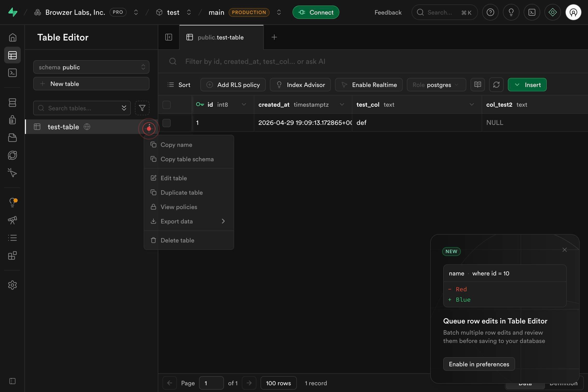Open Authentication lock icon in sidebar
Image resolution: width=588 pixels, height=392 pixels.
12,120
